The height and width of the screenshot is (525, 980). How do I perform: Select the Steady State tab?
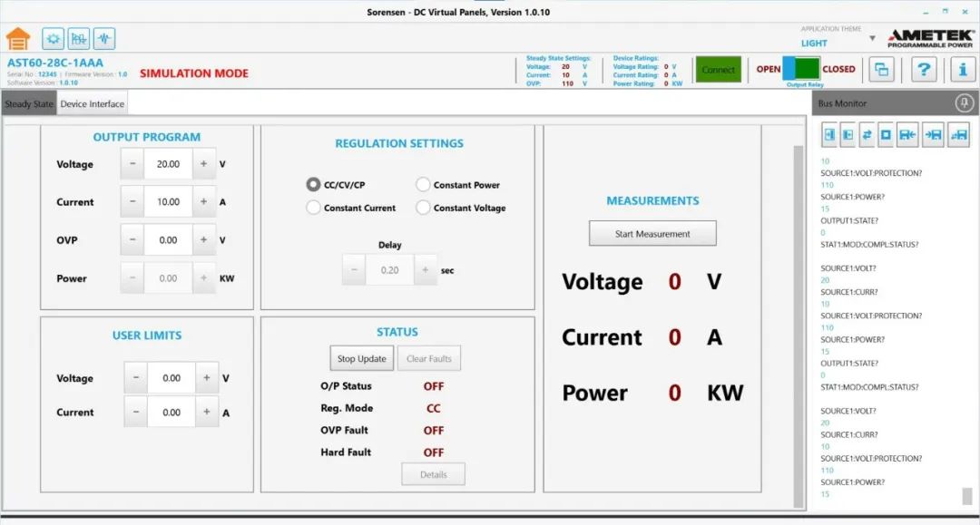[29, 104]
